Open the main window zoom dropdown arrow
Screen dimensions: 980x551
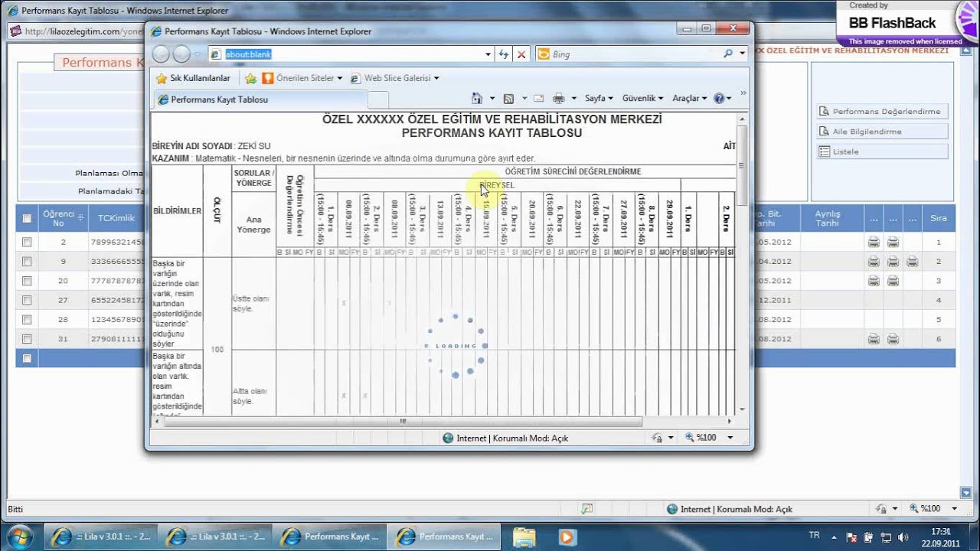(x=954, y=508)
